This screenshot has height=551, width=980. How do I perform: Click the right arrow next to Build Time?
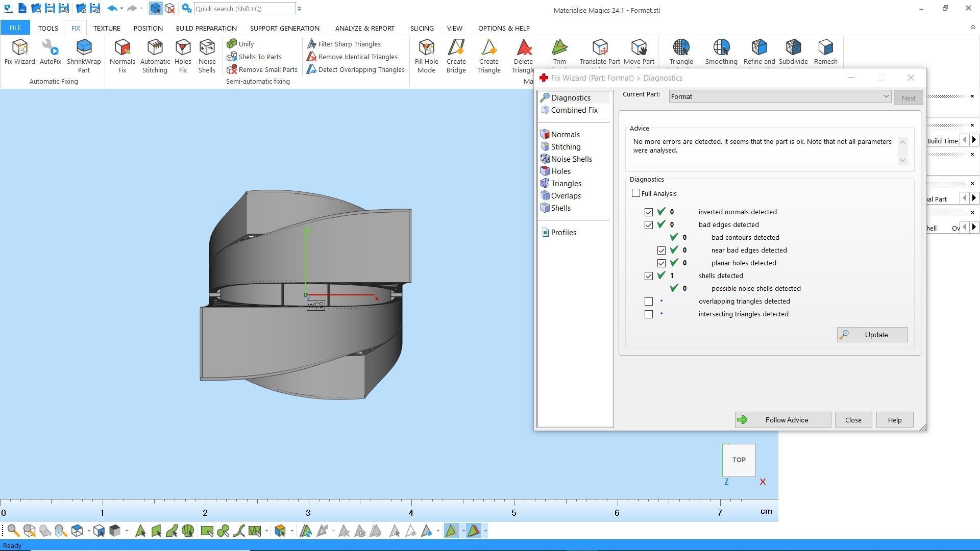pyautogui.click(x=974, y=140)
